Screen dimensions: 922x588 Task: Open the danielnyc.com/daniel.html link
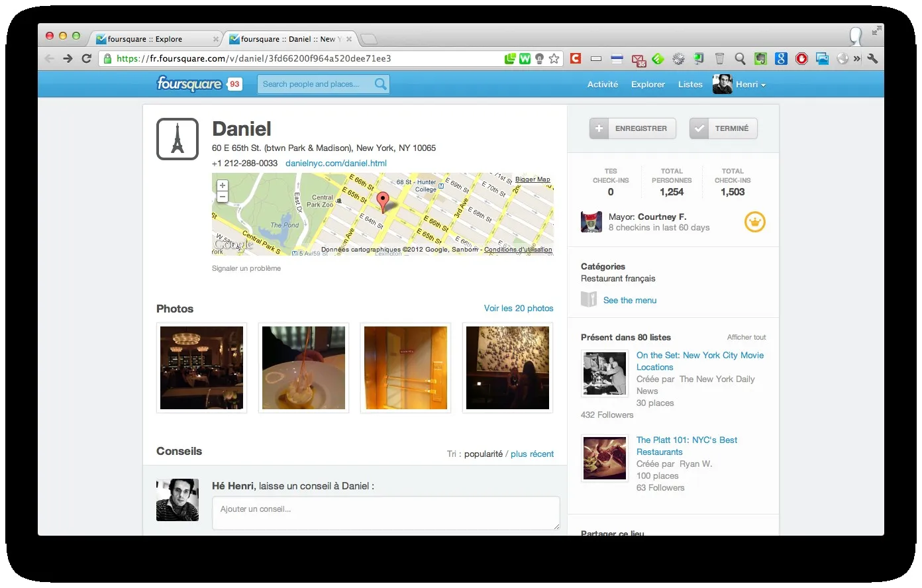click(x=336, y=163)
